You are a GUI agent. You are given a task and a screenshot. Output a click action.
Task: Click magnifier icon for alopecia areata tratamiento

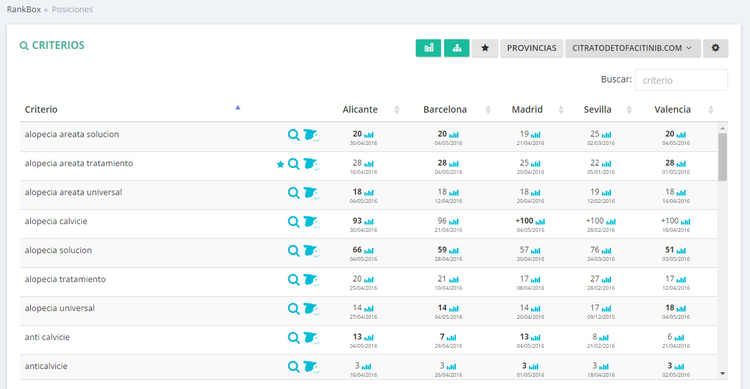(x=294, y=164)
